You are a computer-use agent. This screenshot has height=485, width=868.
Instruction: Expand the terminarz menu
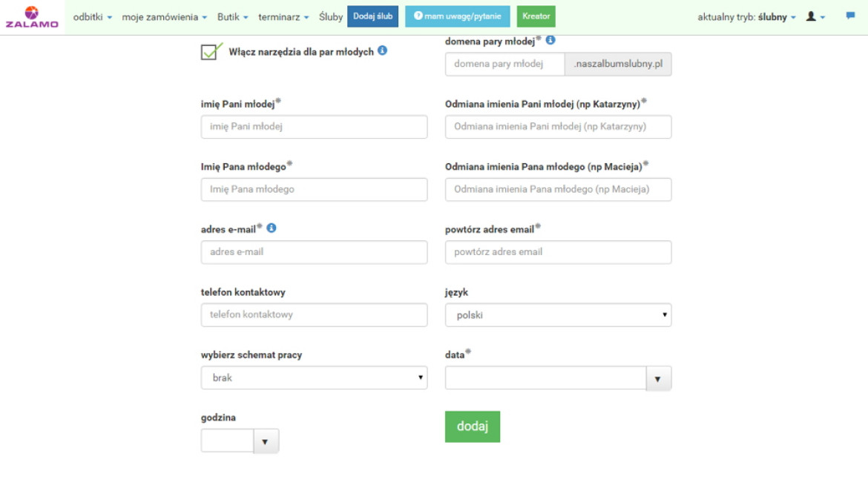283,17
